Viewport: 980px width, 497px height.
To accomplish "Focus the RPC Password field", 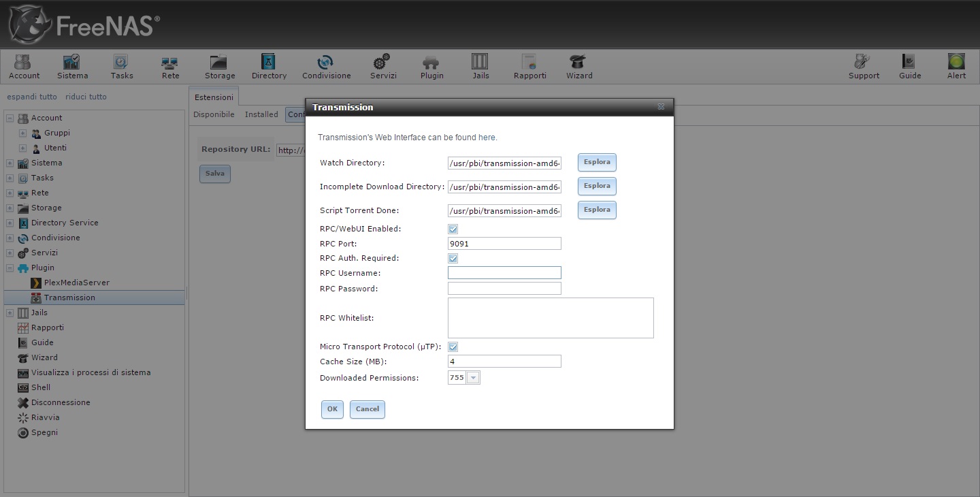I will click(x=504, y=289).
